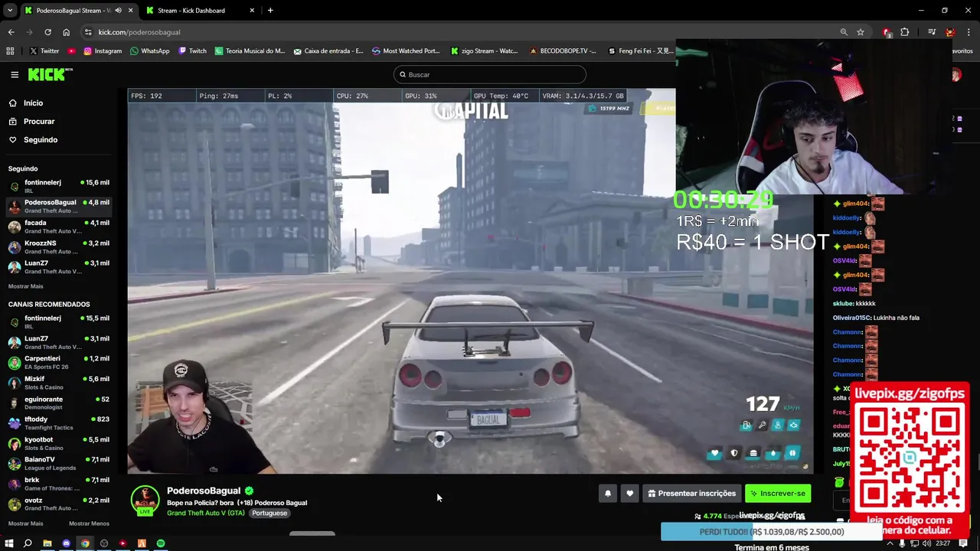Collapse recommended channels with Mostrar Menos
The image size is (980, 551).
click(89, 523)
